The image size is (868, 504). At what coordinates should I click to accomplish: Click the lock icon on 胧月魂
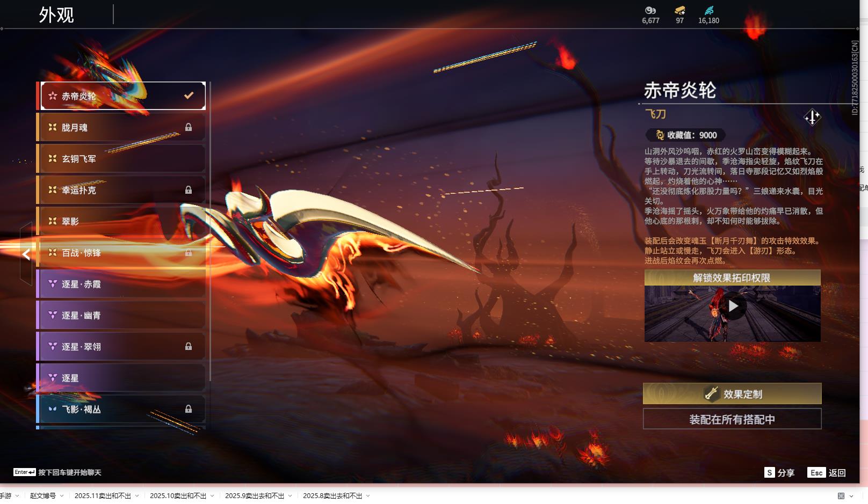(189, 127)
